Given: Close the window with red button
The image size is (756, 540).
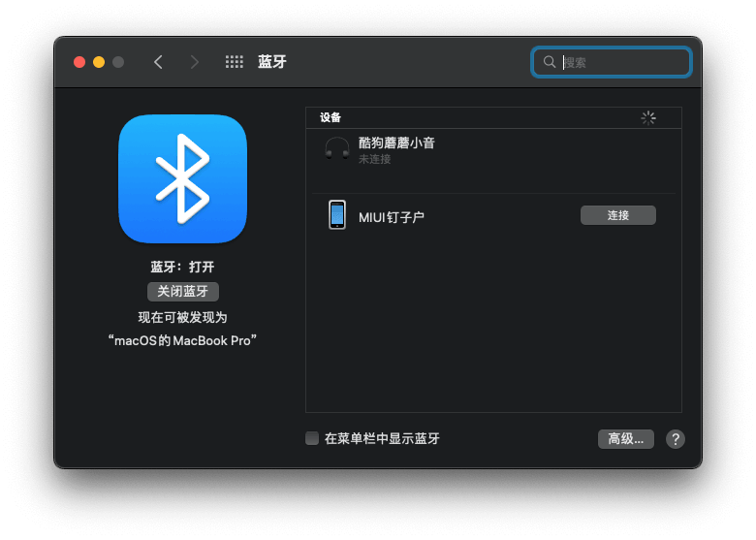Looking at the screenshot, I should click(79, 62).
